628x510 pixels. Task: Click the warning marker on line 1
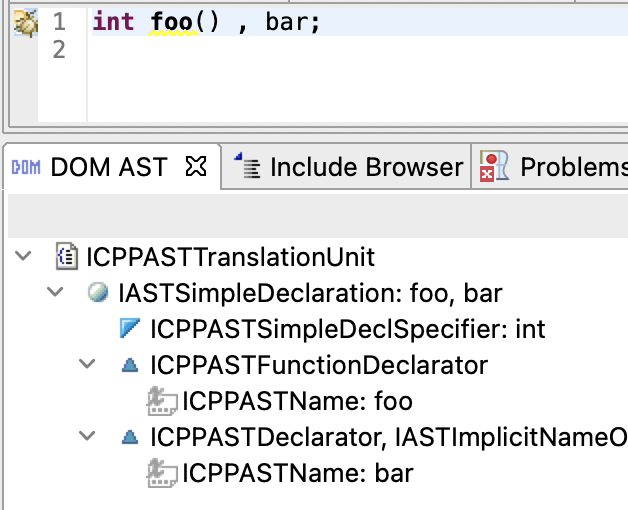point(26,21)
